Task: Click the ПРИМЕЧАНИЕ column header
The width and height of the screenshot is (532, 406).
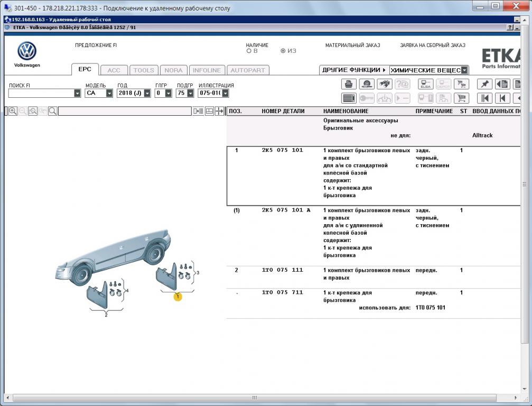Action: (x=434, y=111)
